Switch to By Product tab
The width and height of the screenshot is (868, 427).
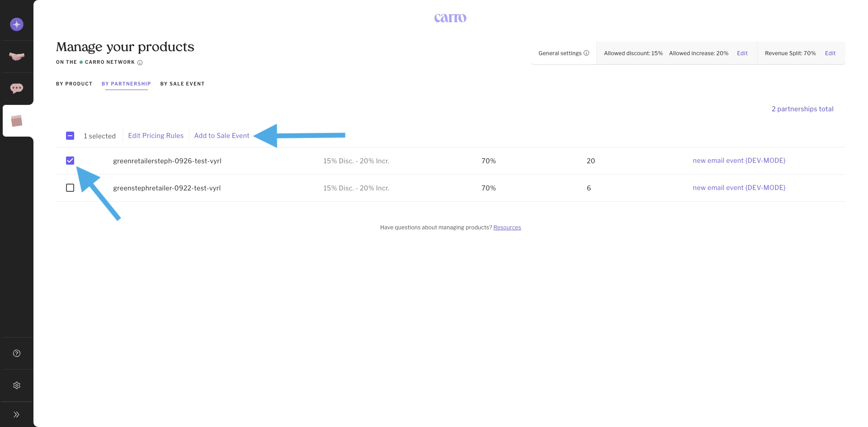point(74,84)
